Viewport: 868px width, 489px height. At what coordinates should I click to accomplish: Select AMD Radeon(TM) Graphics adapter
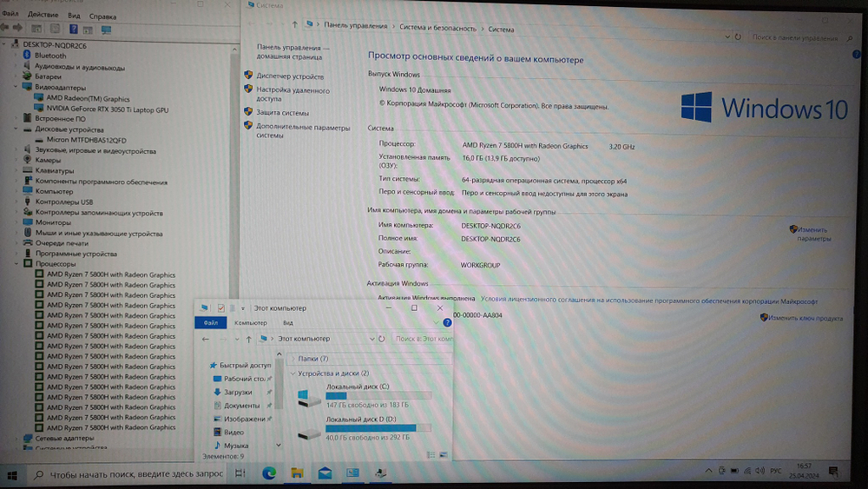pos(88,98)
